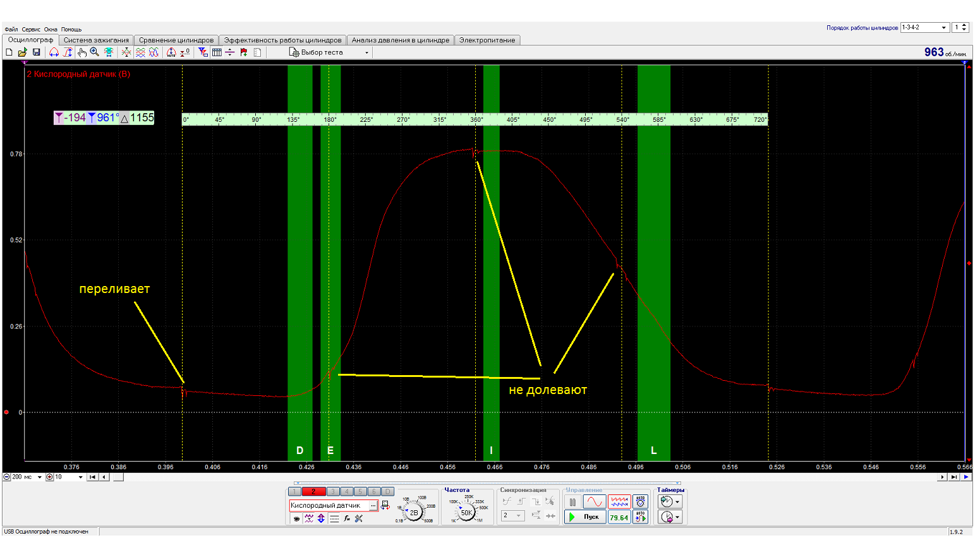Toggle the sine wave display mode
Viewport: 980px width, 538px height.
(594, 502)
